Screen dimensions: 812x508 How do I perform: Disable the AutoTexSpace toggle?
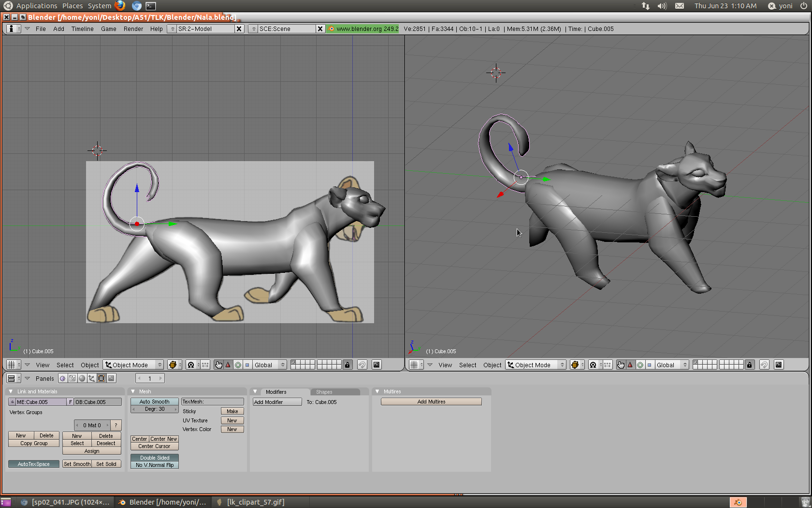[33, 464]
